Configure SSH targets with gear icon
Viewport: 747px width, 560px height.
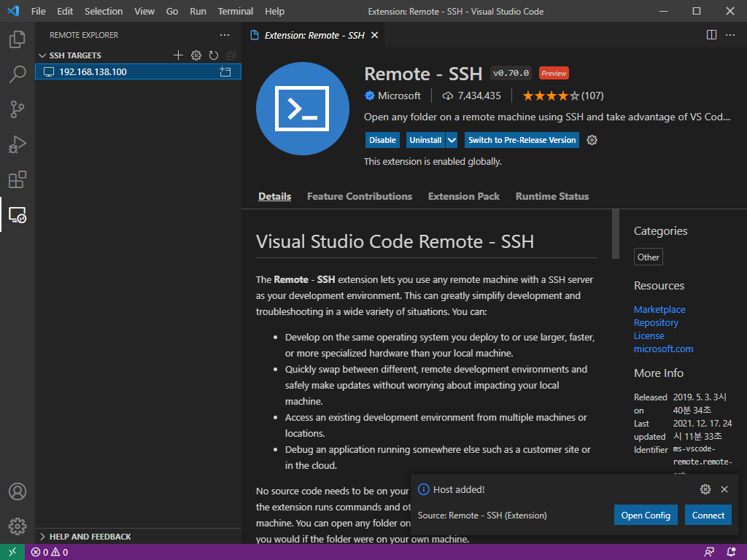click(x=196, y=55)
